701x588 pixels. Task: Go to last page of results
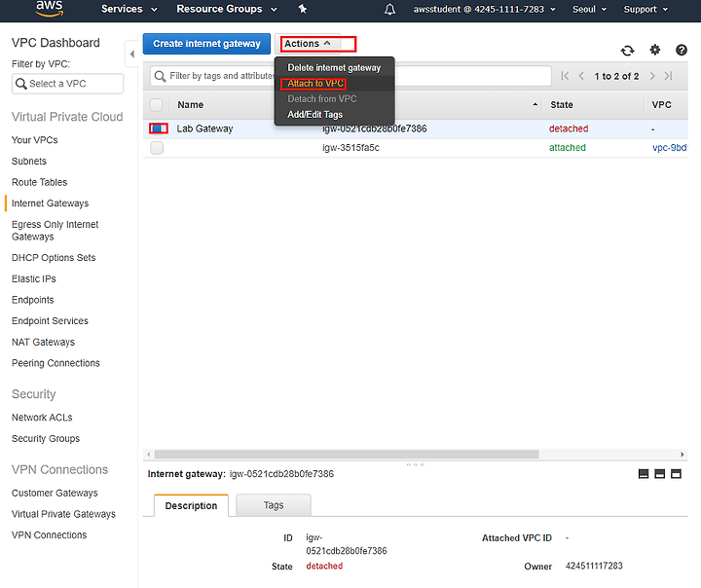pyautogui.click(x=668, y=76)
